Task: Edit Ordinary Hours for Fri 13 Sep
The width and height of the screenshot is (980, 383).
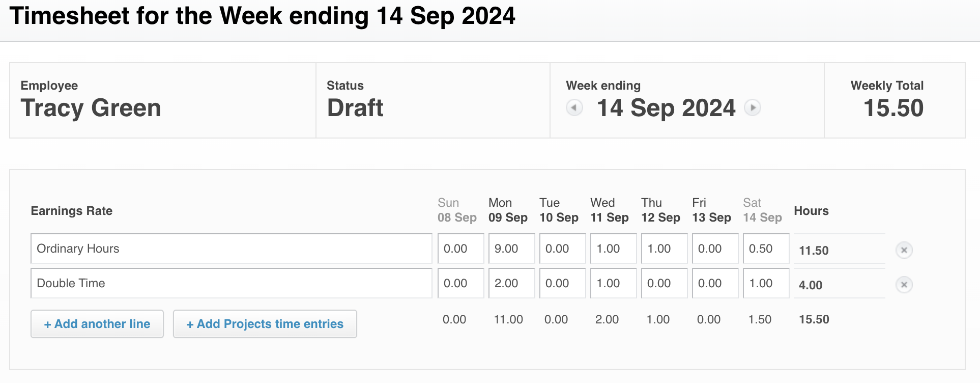Action: click(715, 249)
